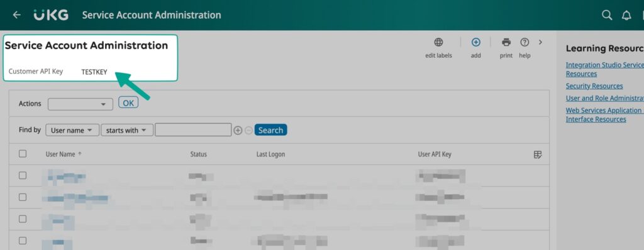This screenshot has width=644, height=250.
Task: Focus the search text field
Action: [x=193, y=130]
